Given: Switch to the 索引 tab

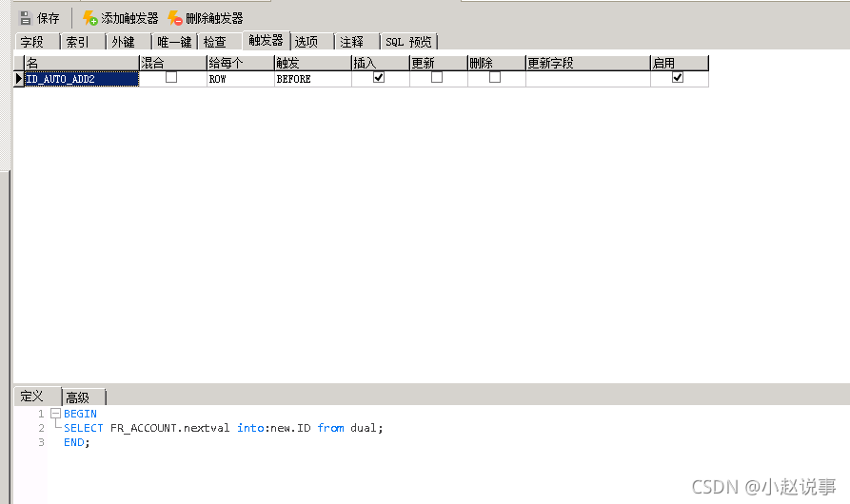Looking at the screenshot, I should coord(83,42).
